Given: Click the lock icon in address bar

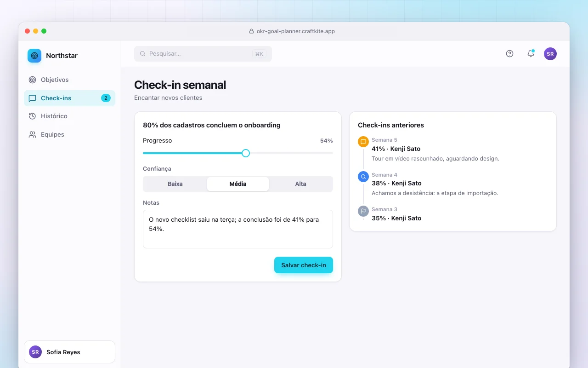Looking at the screenshot, I should click(x=251, y=31).
